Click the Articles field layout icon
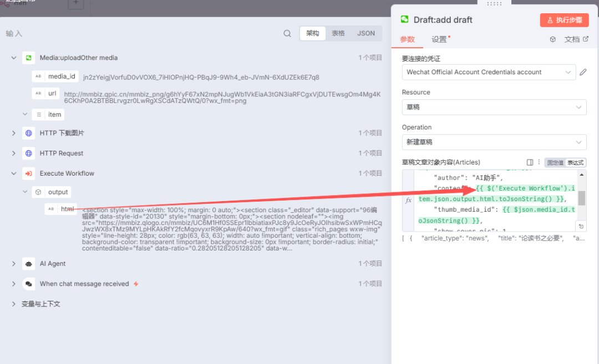This screenshot has height=364, width=599. coord(530,162)
